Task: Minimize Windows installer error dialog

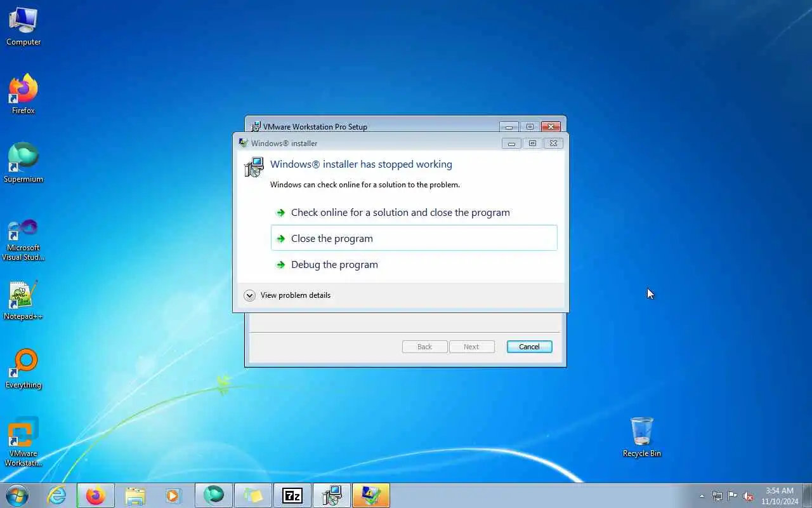Action: (511, 144)
